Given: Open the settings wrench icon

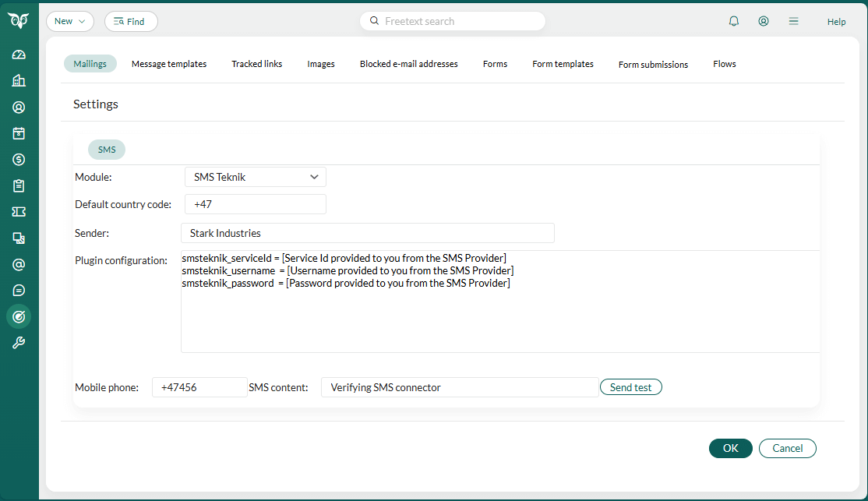Looking at the screenshot, I should [x=17, y=342].
